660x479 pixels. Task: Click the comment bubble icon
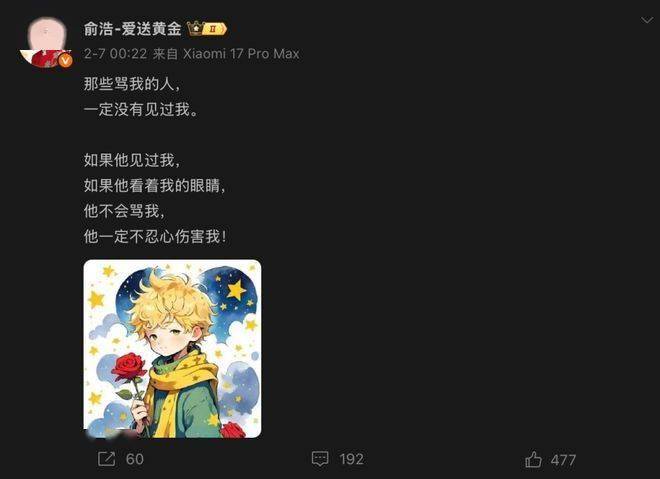coord(320,459)
